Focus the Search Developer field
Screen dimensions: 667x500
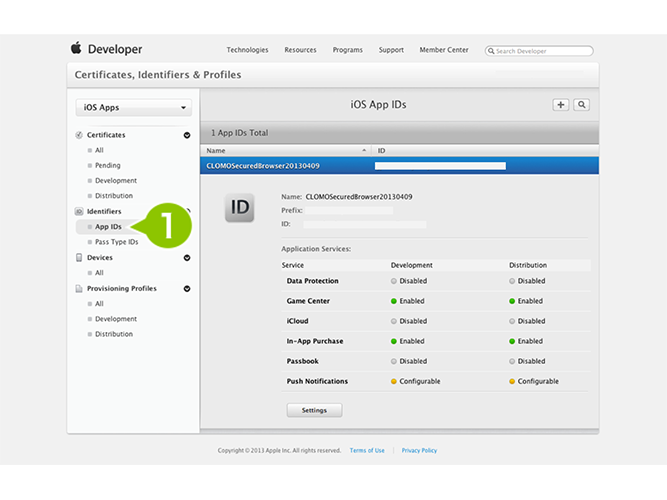pos(539,51)
